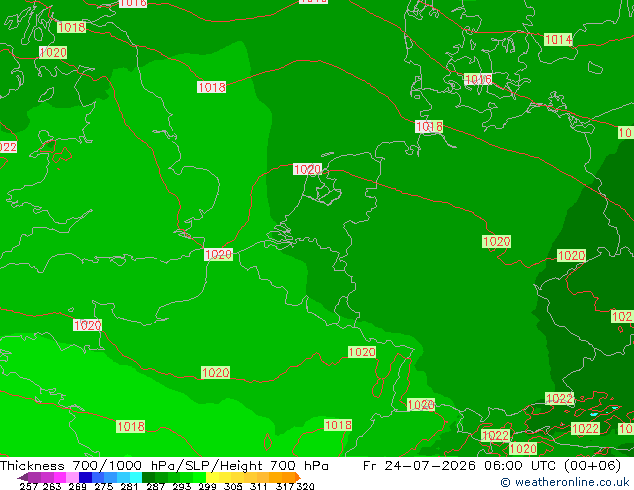Viewport: 634px width, 490px height.
Task: Click the '1018' label on the Danish west coast
Action: click(429, 127)
